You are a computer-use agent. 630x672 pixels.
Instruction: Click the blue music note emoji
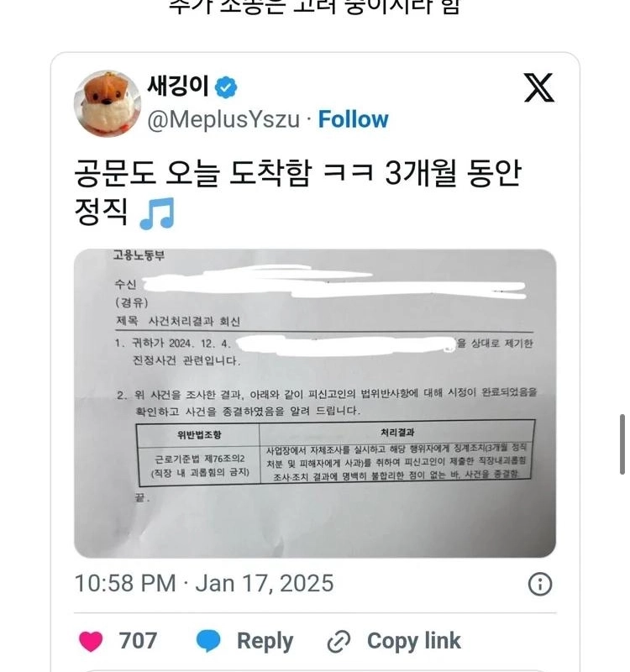tap(157, 213)
